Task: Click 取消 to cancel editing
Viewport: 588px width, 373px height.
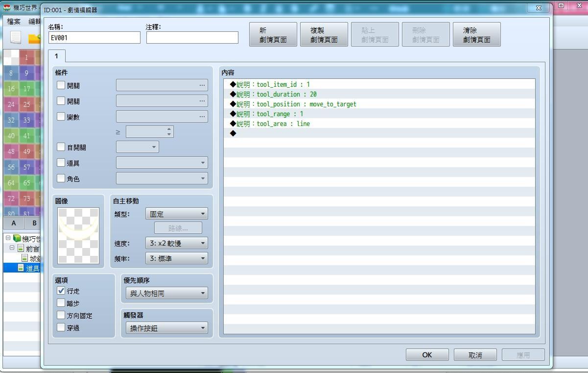Action: (475, 355)
